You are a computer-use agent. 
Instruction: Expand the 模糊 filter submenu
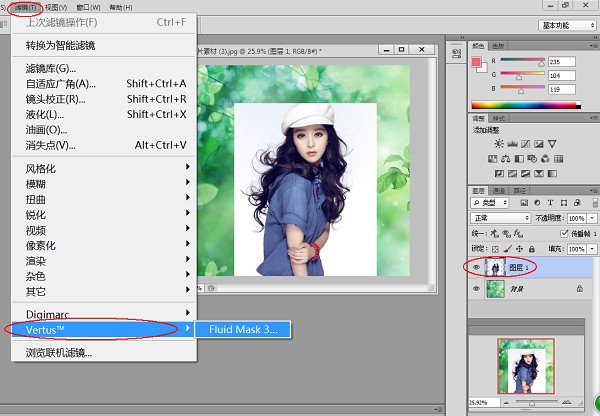tap(105, 184)
